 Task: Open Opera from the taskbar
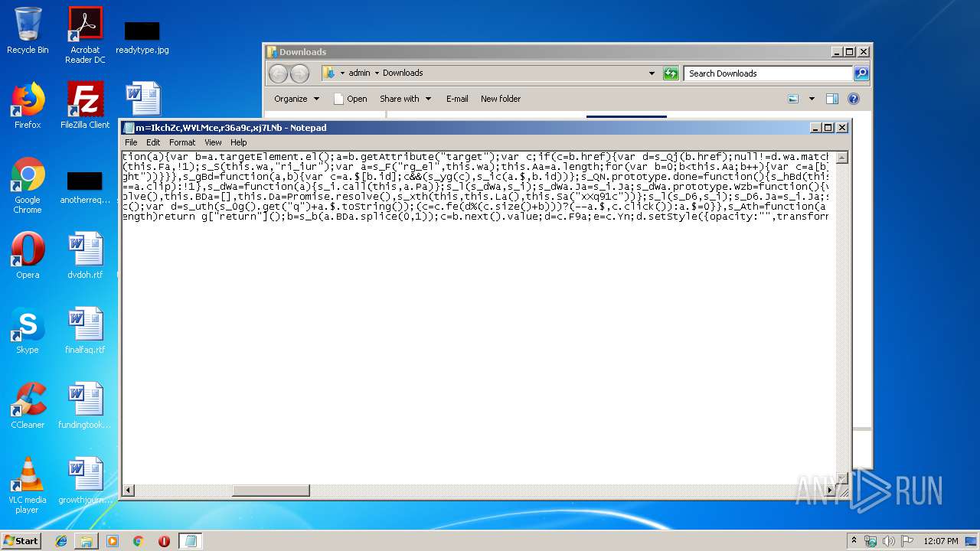(164, 541)
